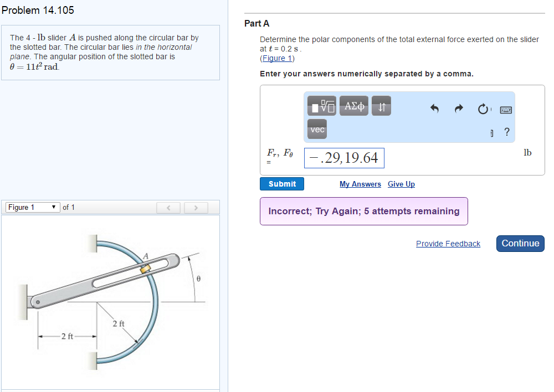Viewport: 554px width, 392px height.
Task: Click Provide Feedback link
Action: pyautogui.click(x=448, y=244)
